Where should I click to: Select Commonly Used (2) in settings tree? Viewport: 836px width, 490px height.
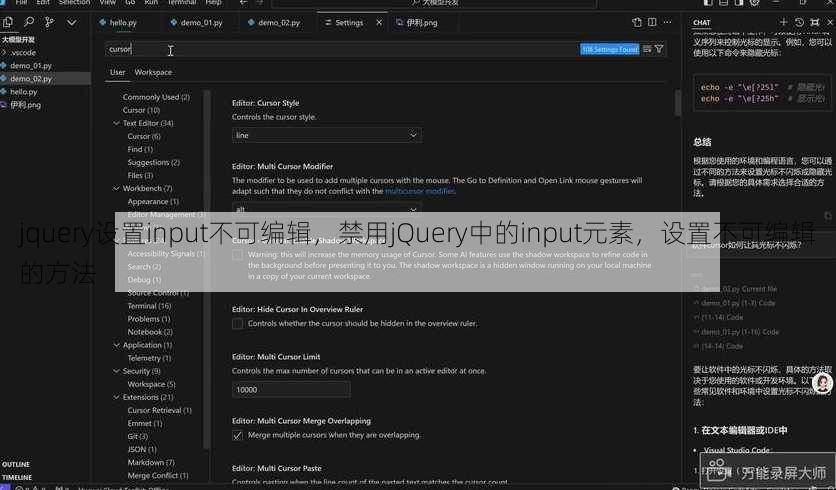156,97
